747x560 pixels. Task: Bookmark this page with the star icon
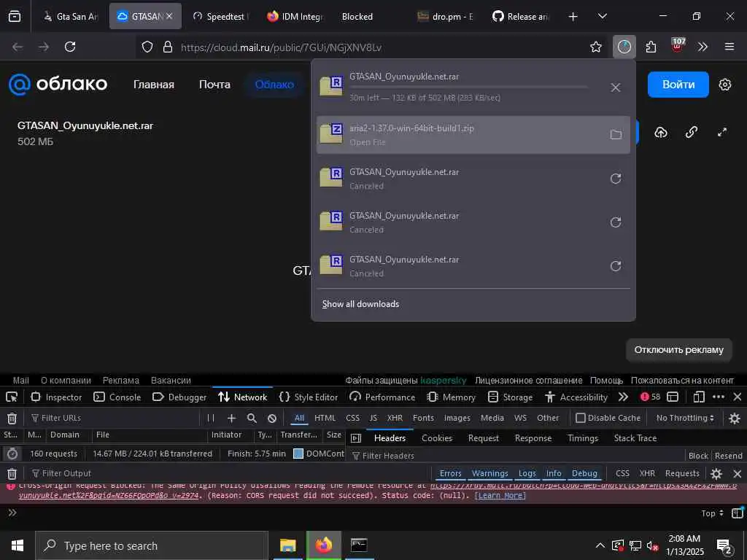pyautogui.click(x=595, y=47)
